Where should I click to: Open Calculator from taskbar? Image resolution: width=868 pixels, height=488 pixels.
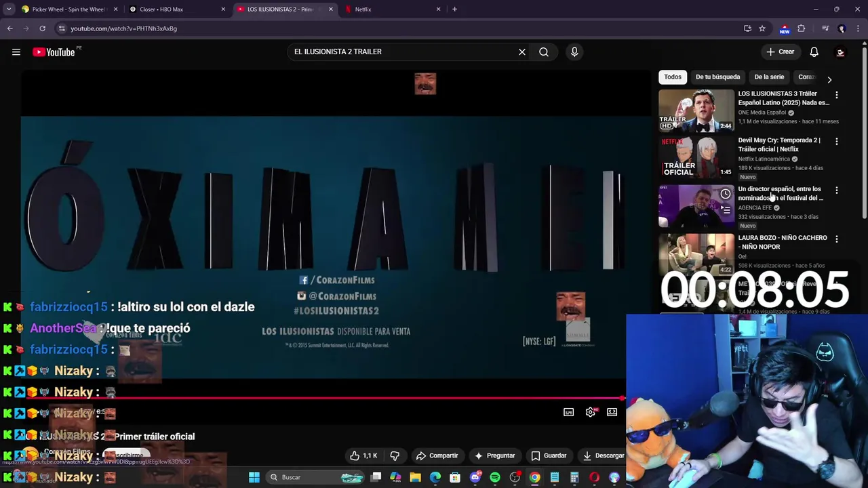(x=574, y=477)
